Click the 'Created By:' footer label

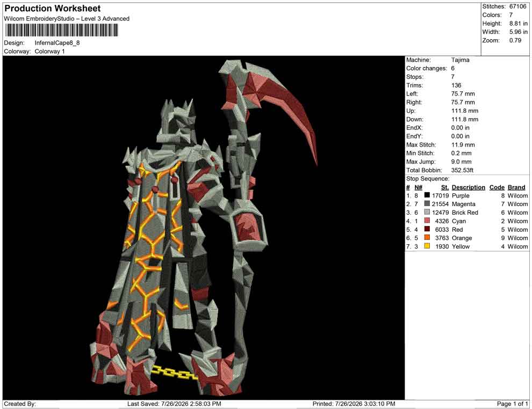point(20,404)
